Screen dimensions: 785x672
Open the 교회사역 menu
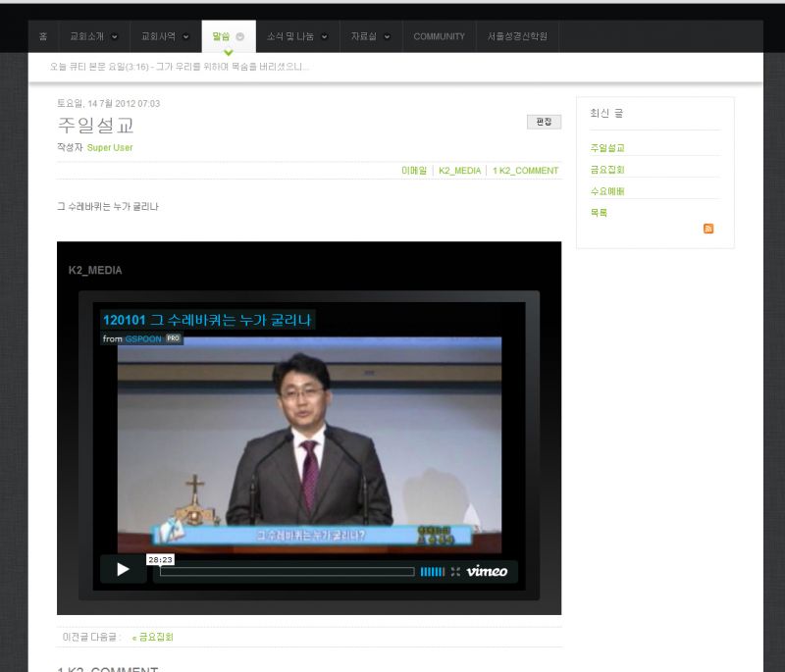pos(158,36)
